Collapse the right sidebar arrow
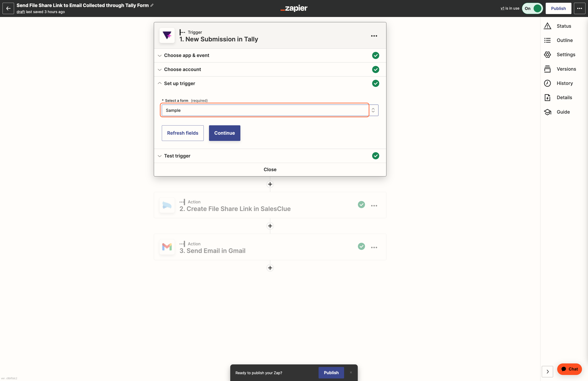588x381 pixels. click(x=547, y=372)
